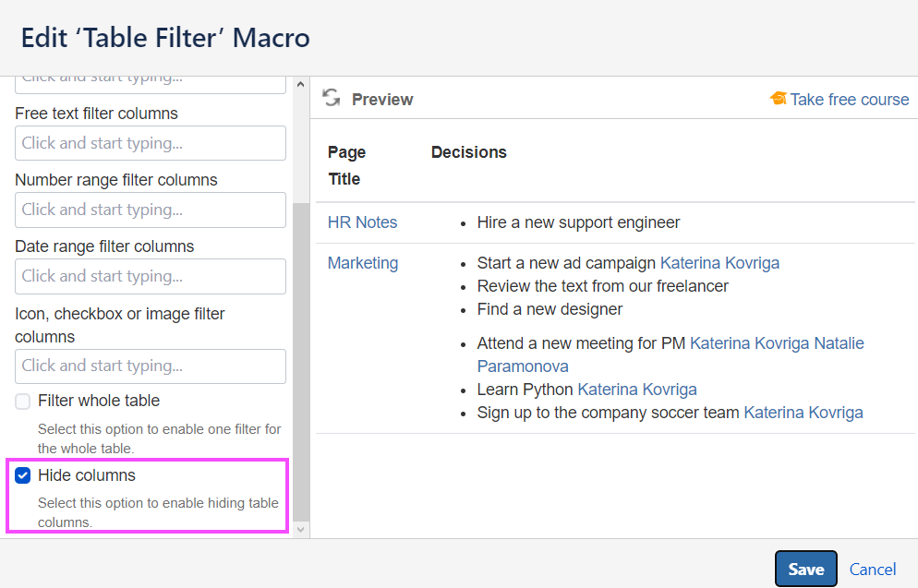Viewport: 918px width, 588px height.
Task: Click the scroll up arrow in parameters panel
Action: [x=300, y=85]
